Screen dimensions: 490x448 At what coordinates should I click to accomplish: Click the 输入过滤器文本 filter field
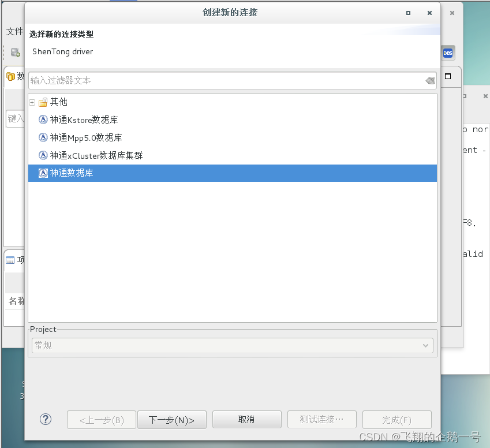[x=173, y=81]
